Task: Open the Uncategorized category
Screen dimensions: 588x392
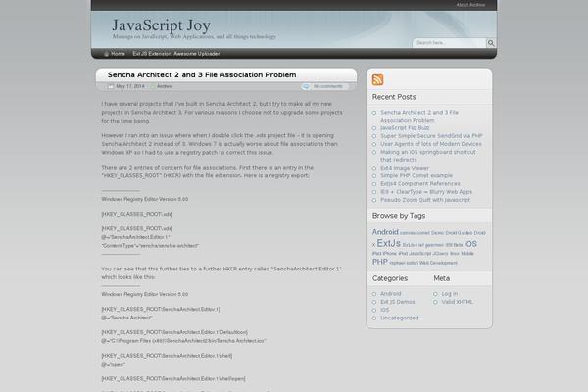Action: (x=400, y=318)
